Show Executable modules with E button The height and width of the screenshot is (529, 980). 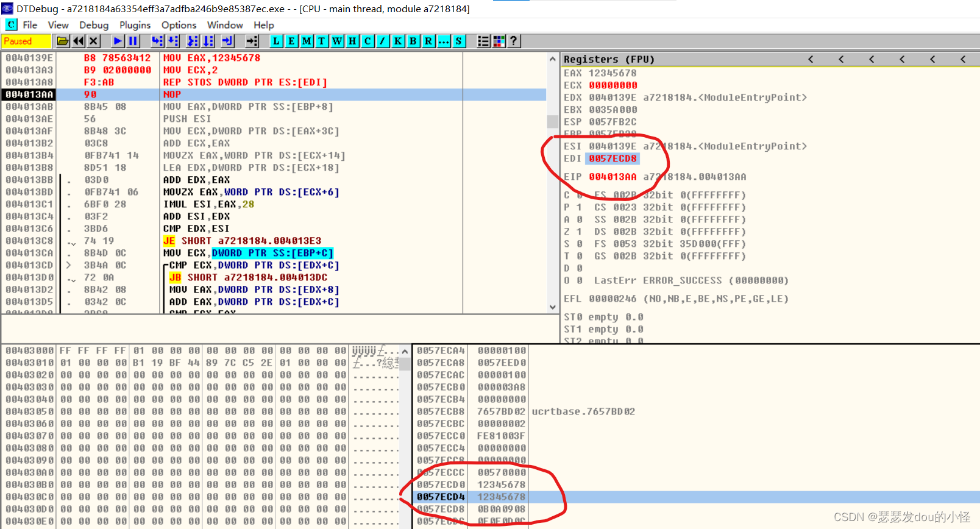291,41
